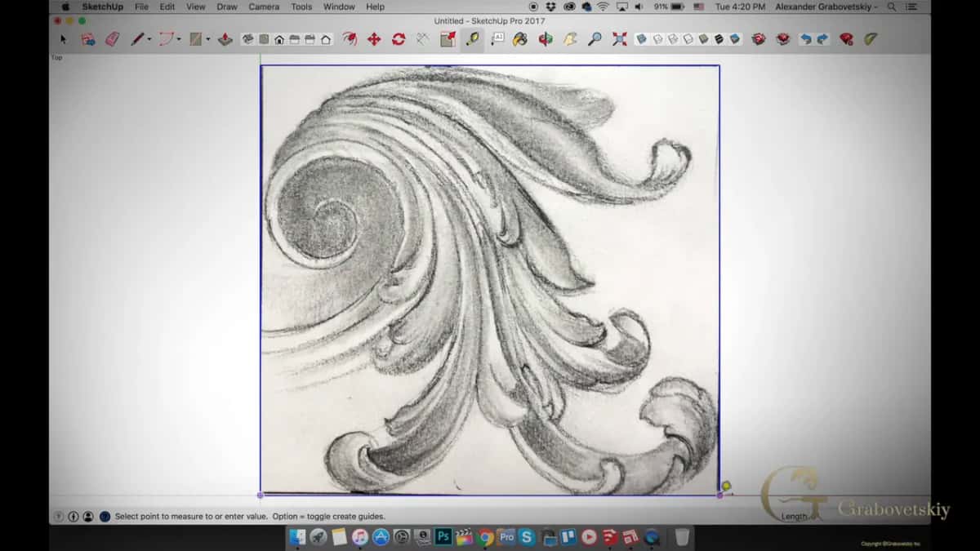This screenshot has height=551, width=980.
Task: Open Photoshop from the dock
Action: pos(444,537)
